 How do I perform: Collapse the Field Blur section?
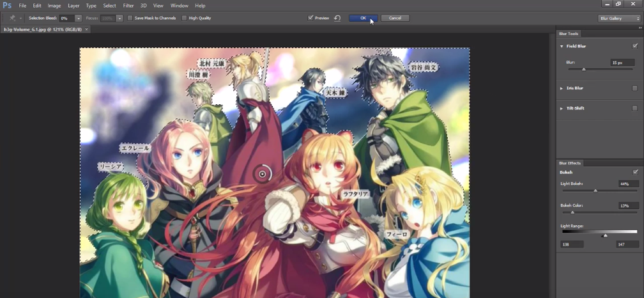[562, 47]
